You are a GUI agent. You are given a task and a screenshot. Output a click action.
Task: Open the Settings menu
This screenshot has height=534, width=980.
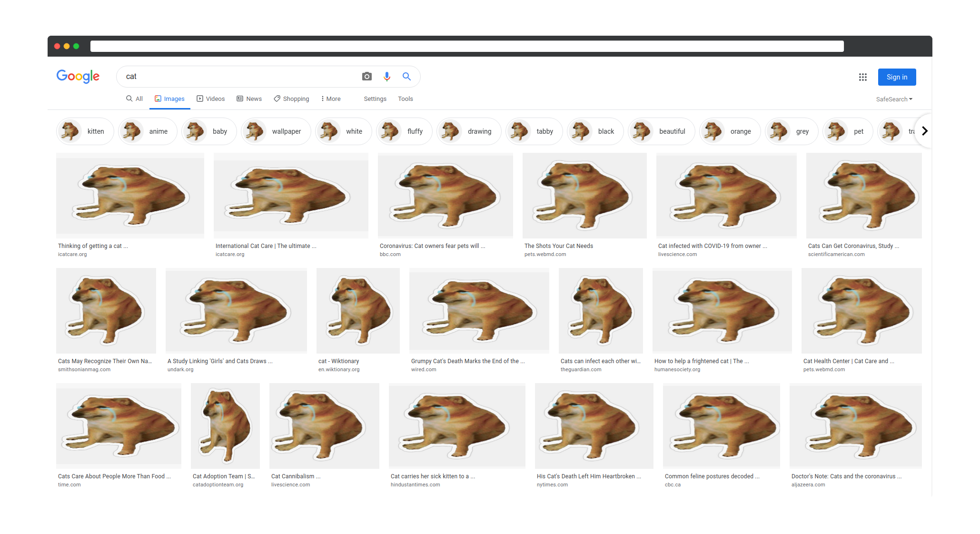375,99
